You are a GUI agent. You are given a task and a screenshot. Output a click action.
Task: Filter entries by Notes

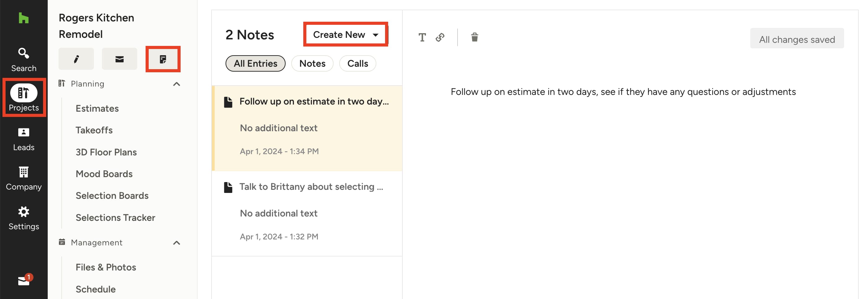[312, 64]
